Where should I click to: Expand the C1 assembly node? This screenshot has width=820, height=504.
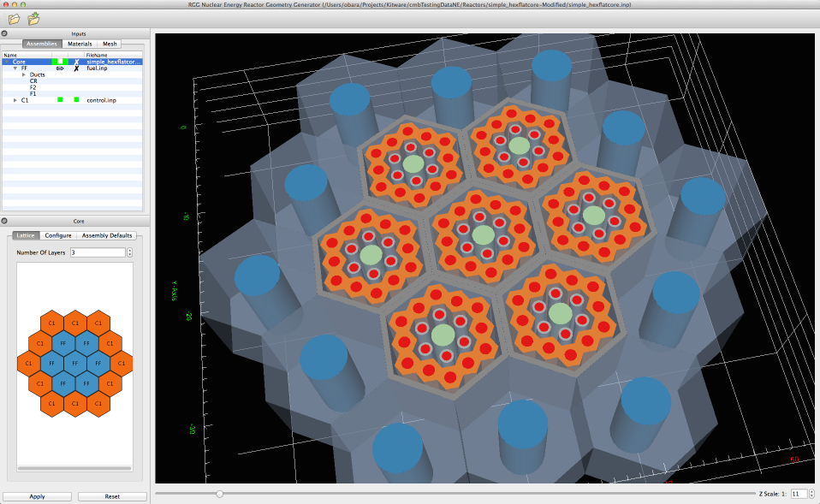point(15,100)
